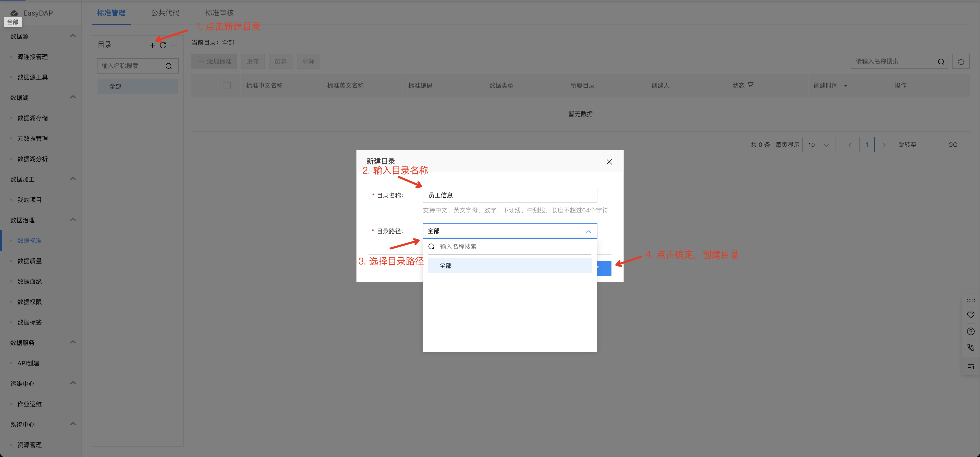Click directory search magnifier icon
The width and height of the screenshot is (980, 457).
[x=168, y=66]
